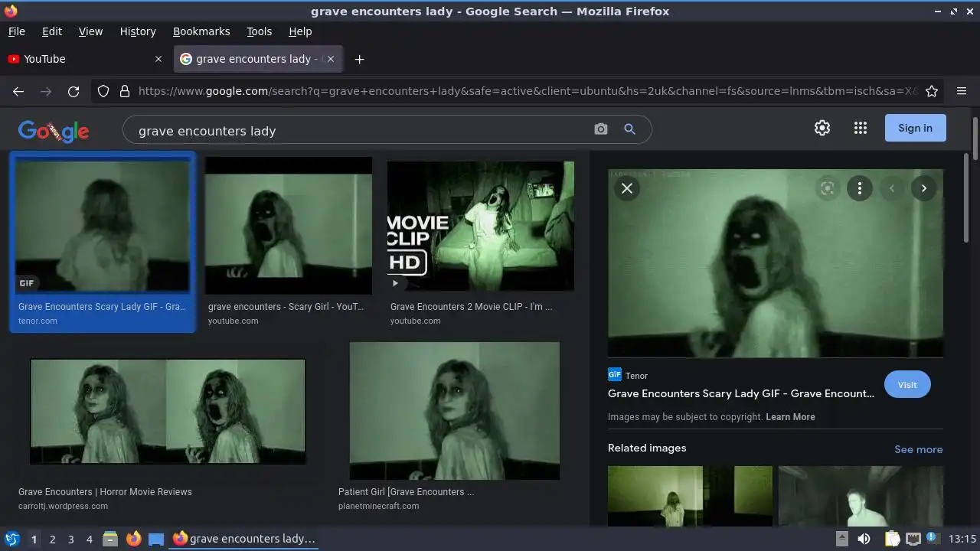Search by image with the camera icon

tap(601, 129)
